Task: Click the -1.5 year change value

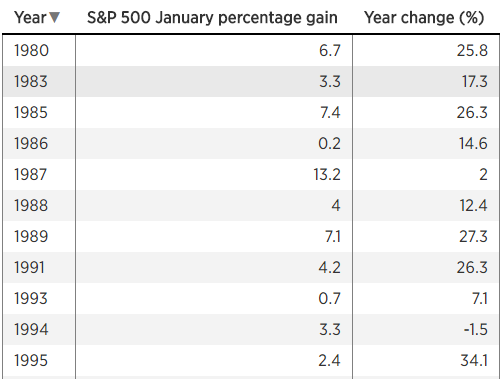Action: [x=476, y=329]
